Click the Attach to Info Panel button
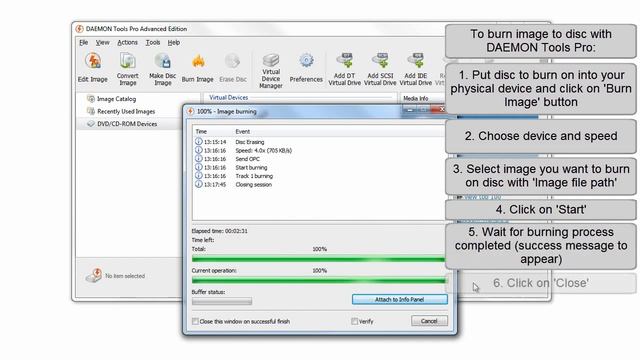 pos(400,300)
